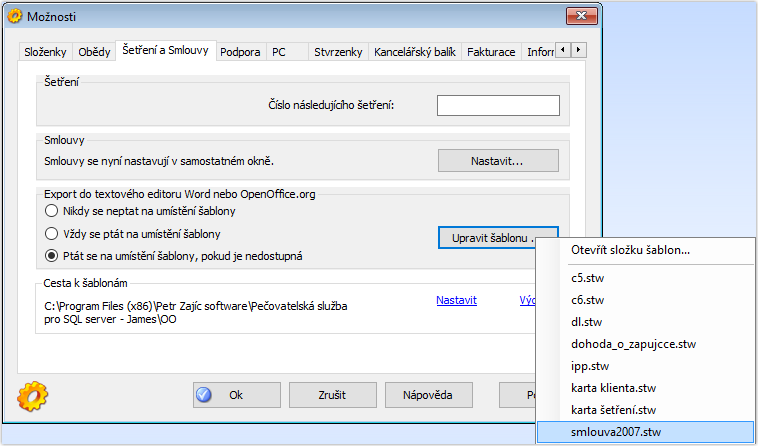Click the Nastavit link for template path
The height and width of the screenshot is (446, 758).
(x=456, y=300)
